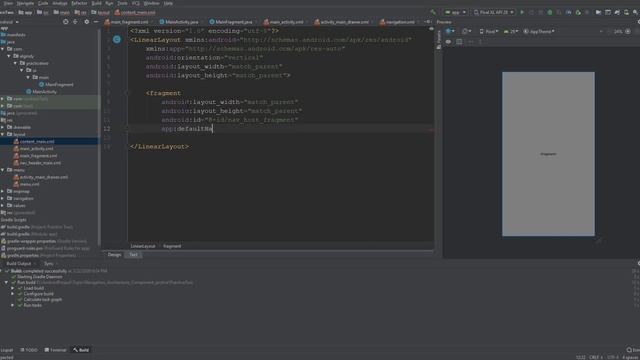This screenshot has width=640, height=360.
Task: Open the Code menu
Action: [x=43, y=3]
